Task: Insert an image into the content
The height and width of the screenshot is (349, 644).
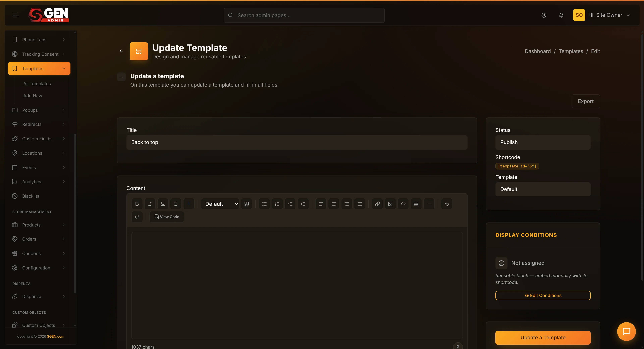Action: coord(390,204)
